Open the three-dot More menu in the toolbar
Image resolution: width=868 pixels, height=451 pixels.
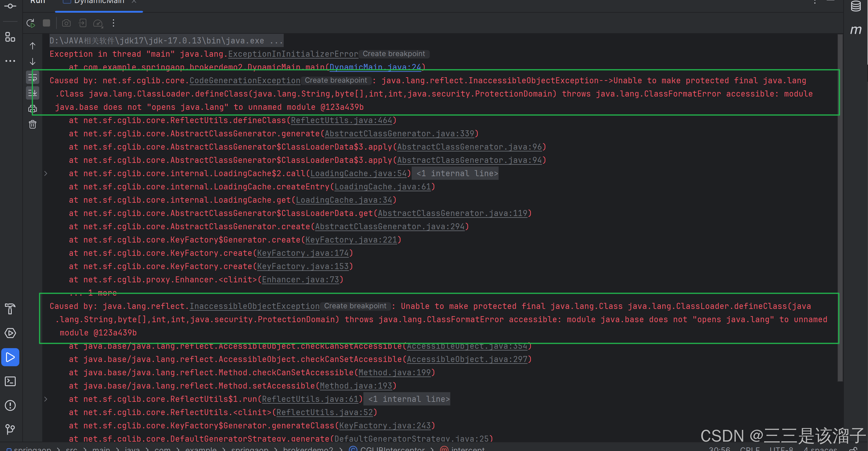(113, 23)
